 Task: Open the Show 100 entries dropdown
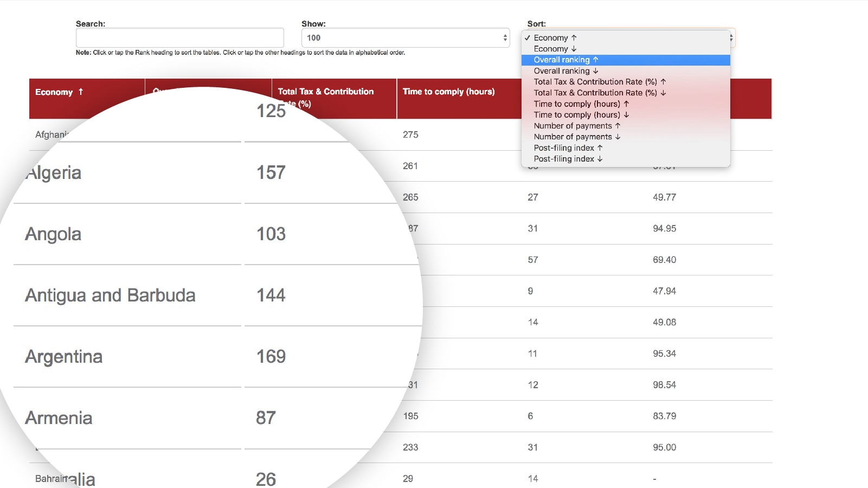click(405, 38)
